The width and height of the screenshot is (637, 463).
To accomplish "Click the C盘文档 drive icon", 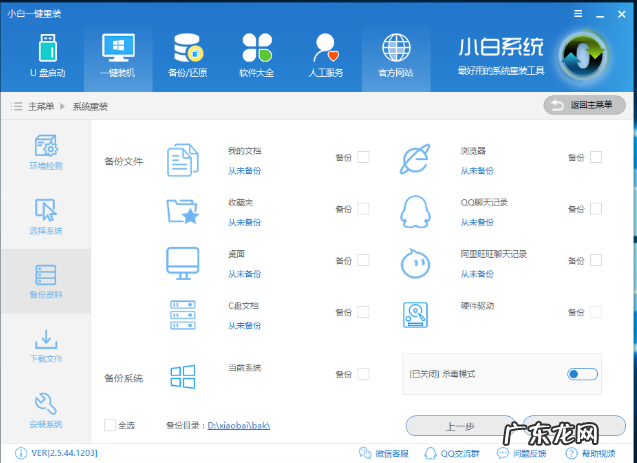I will point(182,315).
